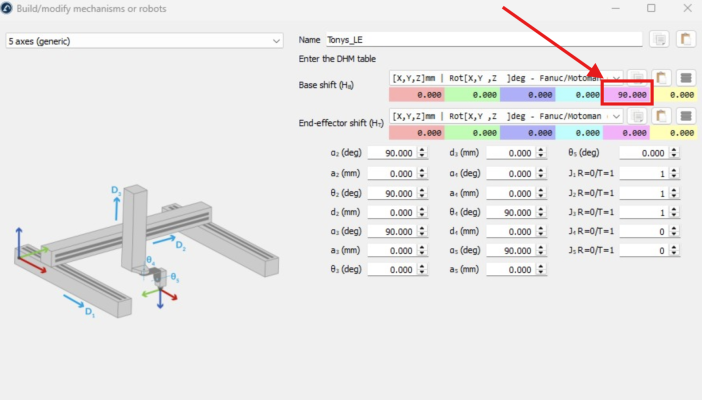Select End-effector shift cyan rotation field

579,133
